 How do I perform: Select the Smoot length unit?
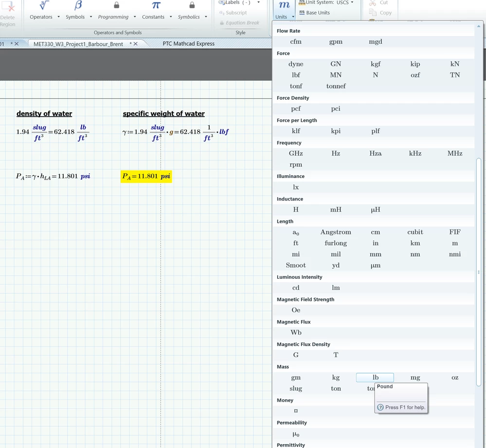point(296,265)
